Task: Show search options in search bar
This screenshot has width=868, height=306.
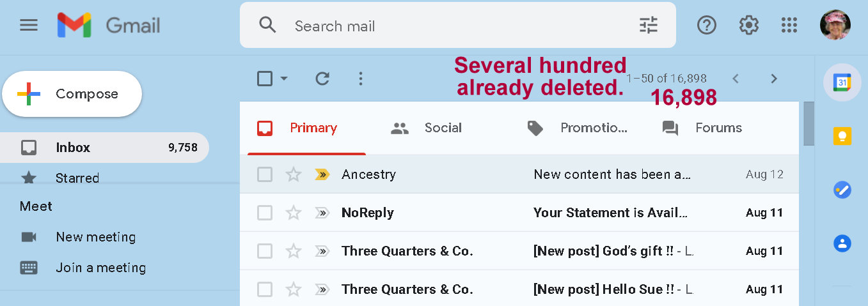Action: [x=648, y=26]
